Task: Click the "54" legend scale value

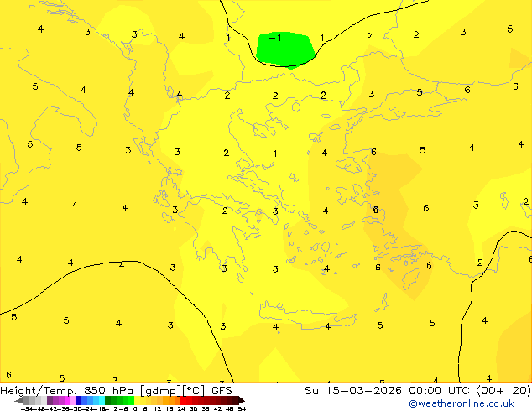Action: tap(242, 408)
